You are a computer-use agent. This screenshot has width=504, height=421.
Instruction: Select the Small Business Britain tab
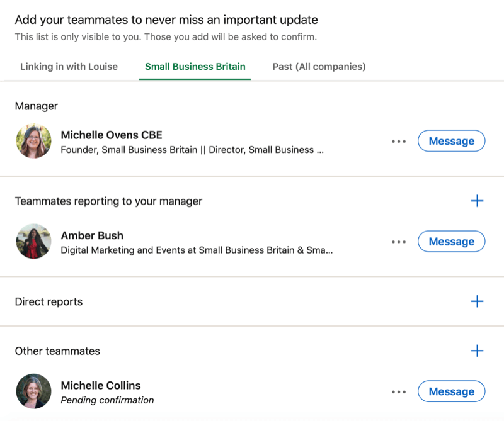point(195,67)
